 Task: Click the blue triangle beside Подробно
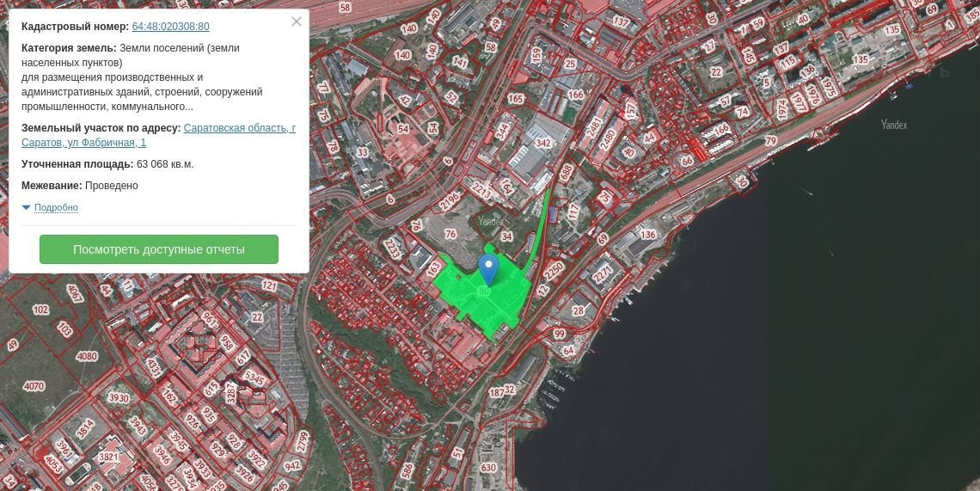(x=26, y=207)
